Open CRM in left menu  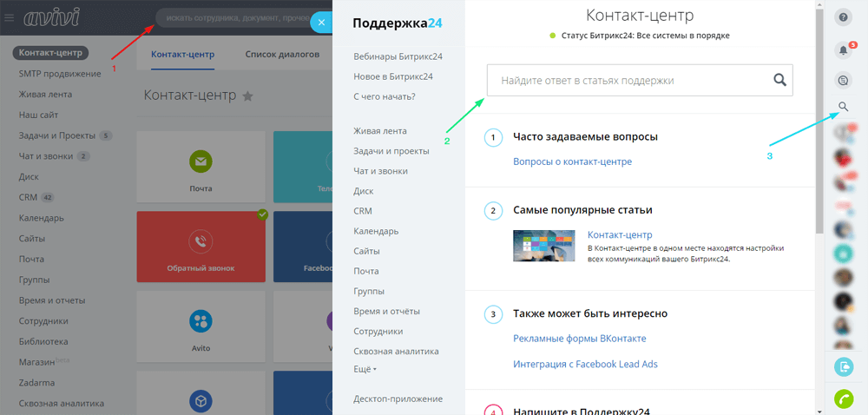(x=29, y=198)
